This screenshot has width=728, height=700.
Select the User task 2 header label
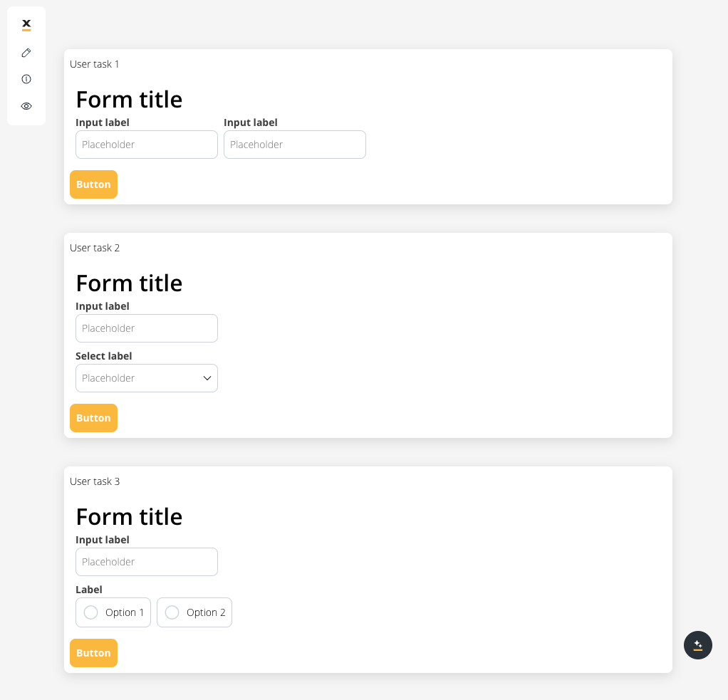coord(95,248)
